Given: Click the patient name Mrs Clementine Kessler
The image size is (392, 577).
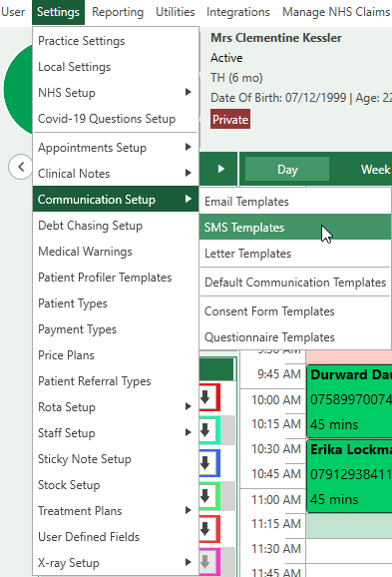Looking at the screenshot, I should (x=276, y=38).
